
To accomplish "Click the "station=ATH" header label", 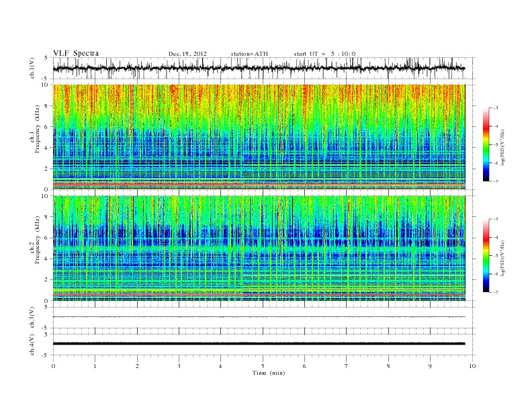I will tap(249, 54).
